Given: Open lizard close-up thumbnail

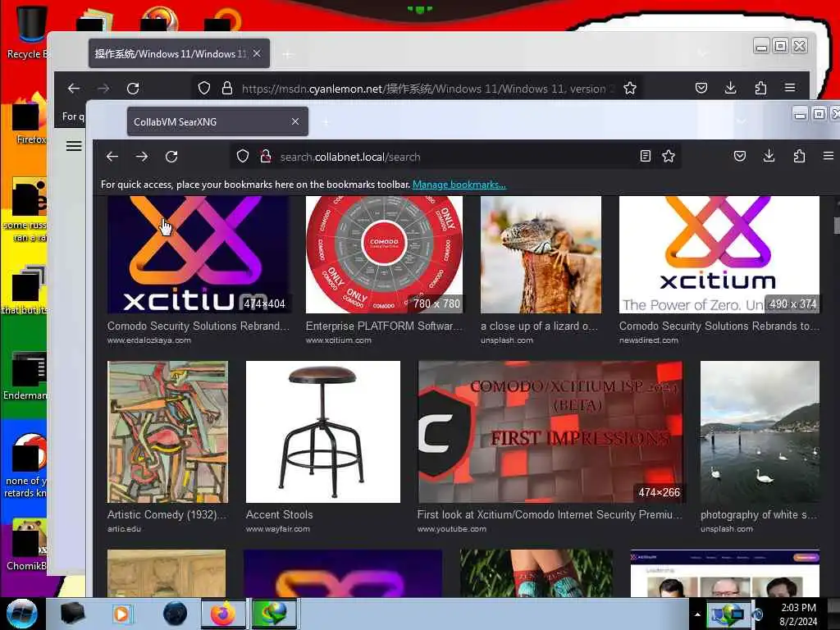Looking at the screenshot, I should (541, 254).
